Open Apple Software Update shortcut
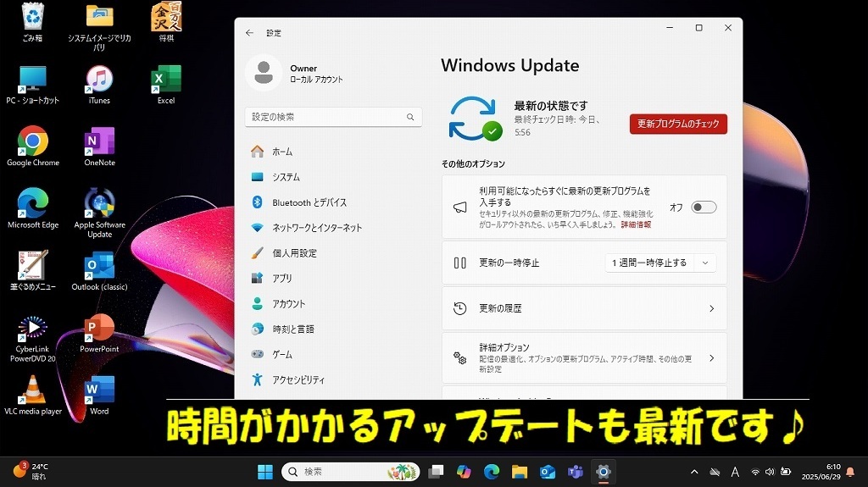The image size is (868, 487). (x=100, y=213)
